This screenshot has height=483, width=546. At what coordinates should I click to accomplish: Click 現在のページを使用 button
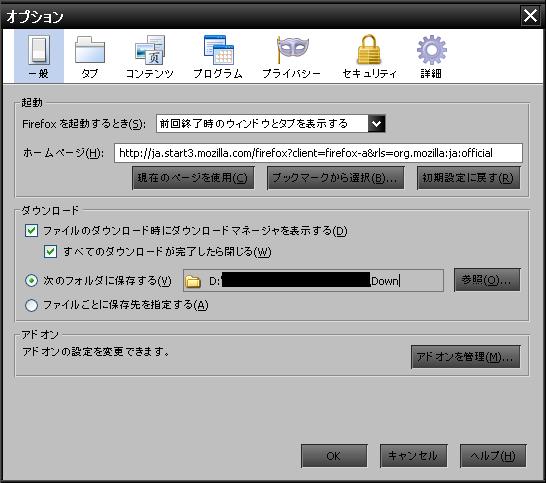click(193, 178)
